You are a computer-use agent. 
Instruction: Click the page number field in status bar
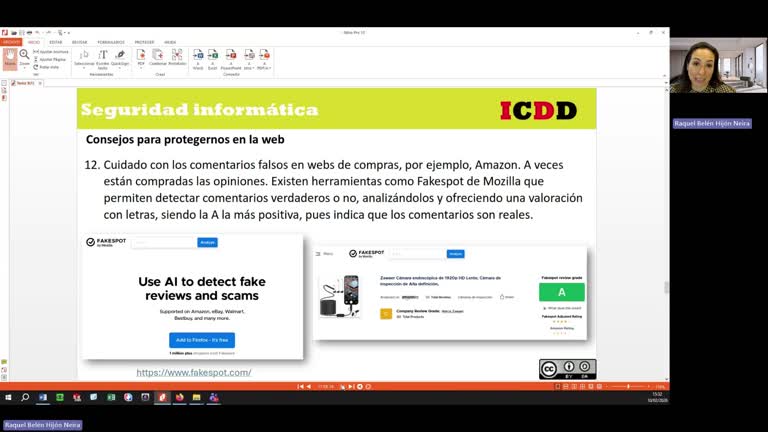click(x=326, y=386)
